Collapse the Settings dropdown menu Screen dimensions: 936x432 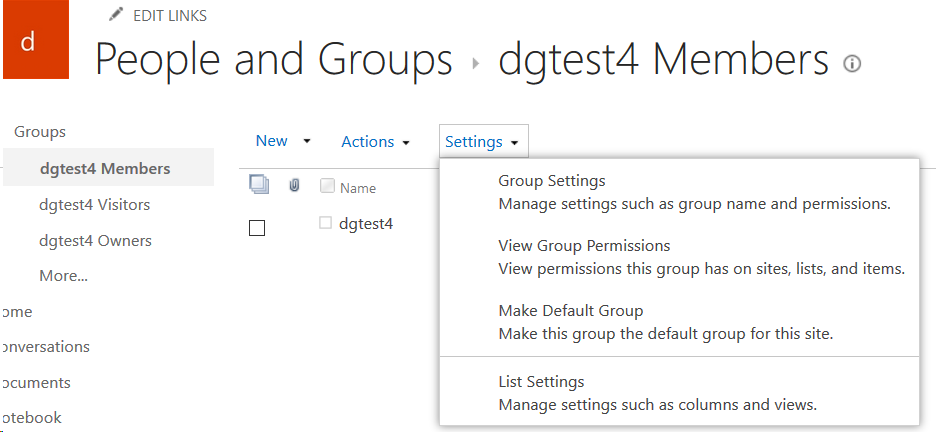click(484, 141)
